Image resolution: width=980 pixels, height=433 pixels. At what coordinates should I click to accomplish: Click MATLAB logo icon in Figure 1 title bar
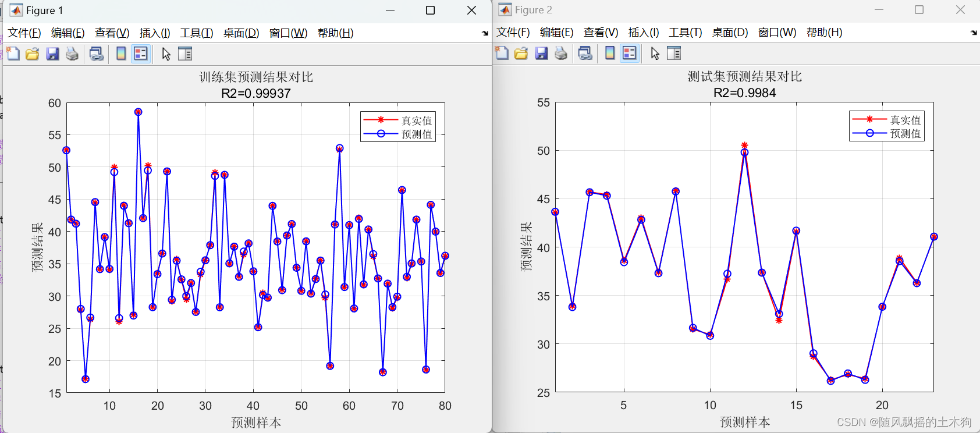(x=16, y=10)
